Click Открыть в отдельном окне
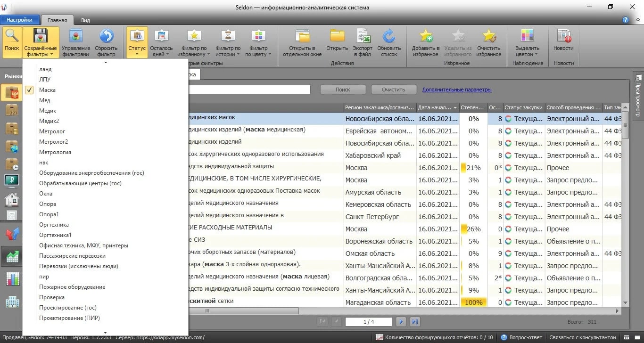This screenshot has width=644, height=343. click(x=302, y=42)
